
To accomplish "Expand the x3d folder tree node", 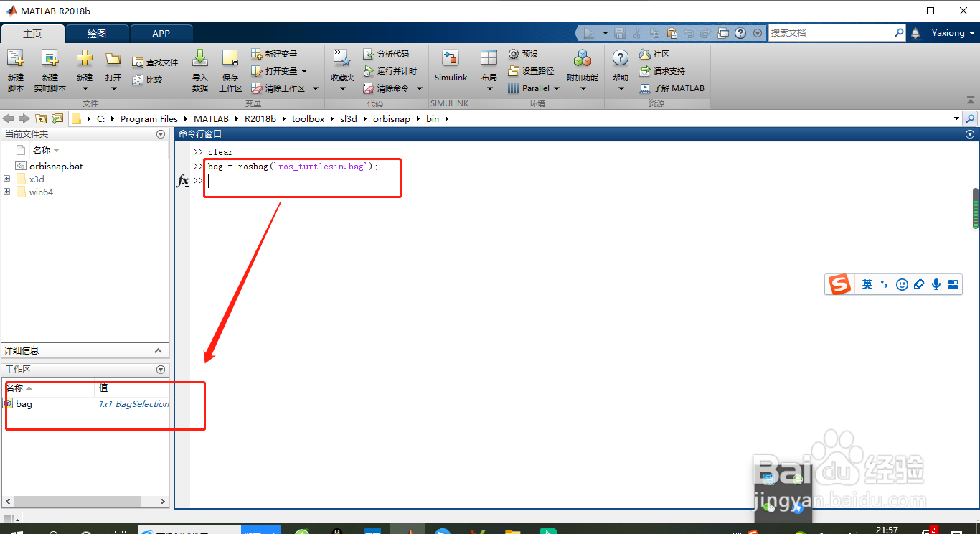I will click(x=7, y=179).
